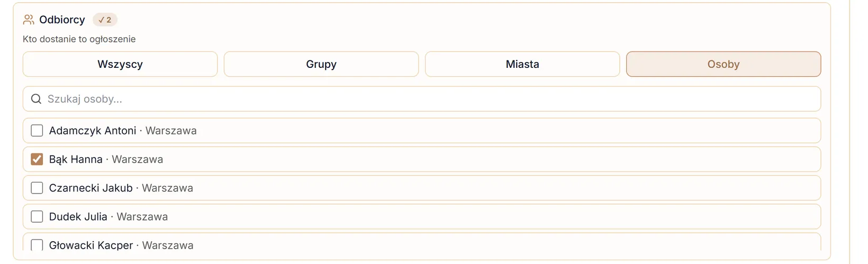This screenshot has height=264, width=868.
Task: Open the Grupy recipients tab
Action: click(321, 64)
